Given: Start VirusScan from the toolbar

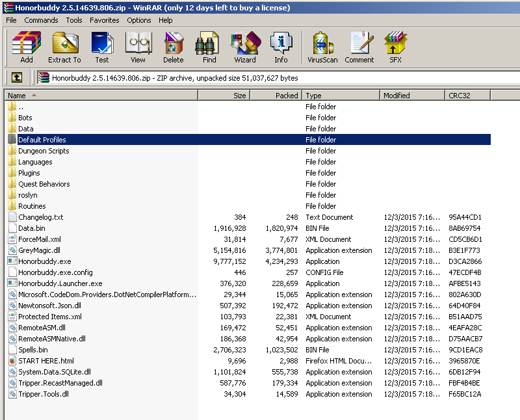Looking at the screenshot, I should click(324, 47).
